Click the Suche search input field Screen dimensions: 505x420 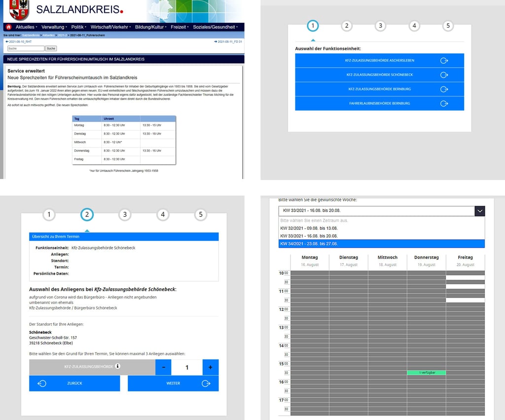point(26,48)
